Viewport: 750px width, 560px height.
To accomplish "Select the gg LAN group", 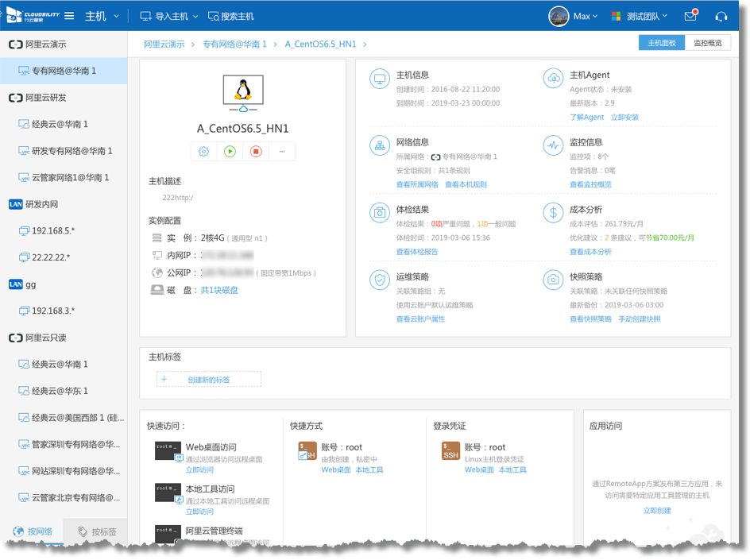I will 64,284.
